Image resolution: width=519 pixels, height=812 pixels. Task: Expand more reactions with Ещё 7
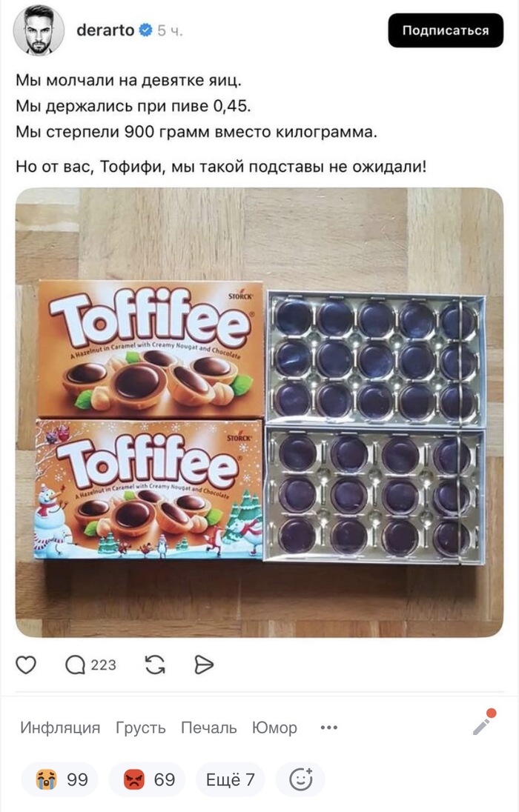(x=230, y=779)
